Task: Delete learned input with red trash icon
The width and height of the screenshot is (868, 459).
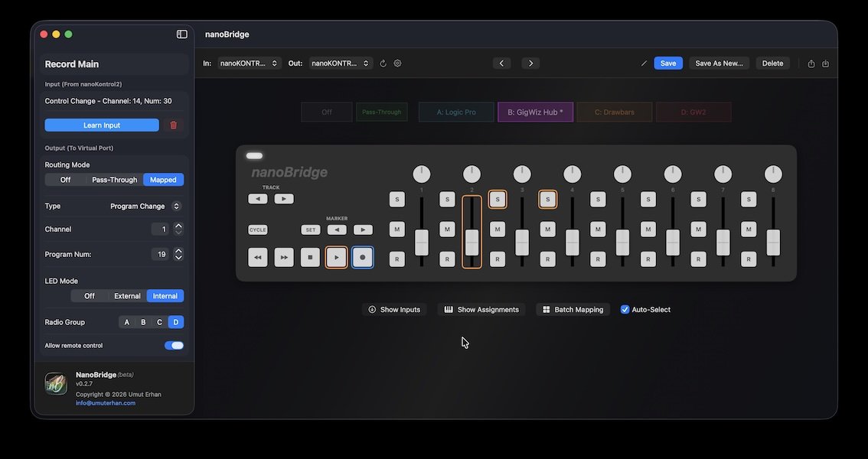Action: (x=173, y=125)
